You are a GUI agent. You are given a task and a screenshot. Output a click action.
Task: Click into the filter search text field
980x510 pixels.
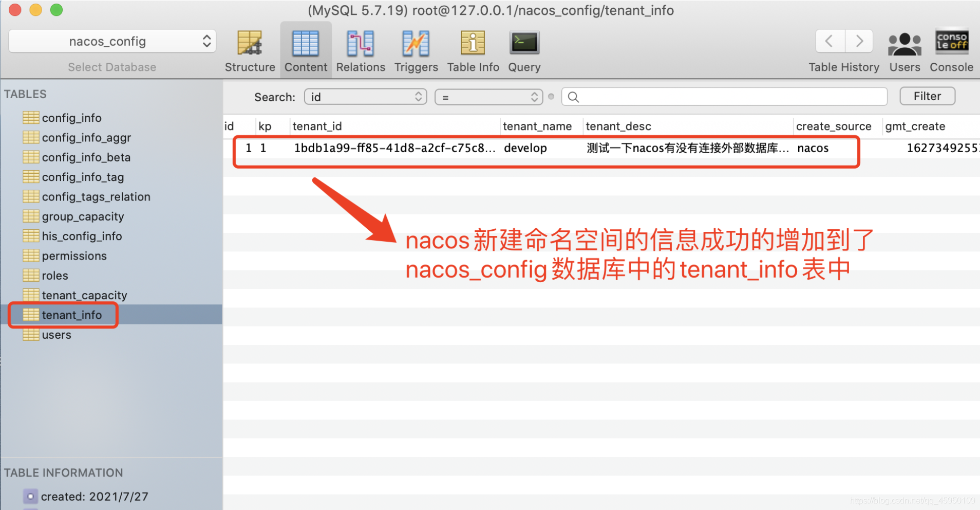coord(724,97)
